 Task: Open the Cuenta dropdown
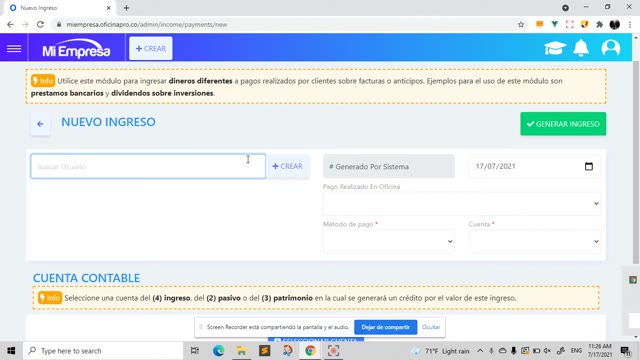click(535, 241)
